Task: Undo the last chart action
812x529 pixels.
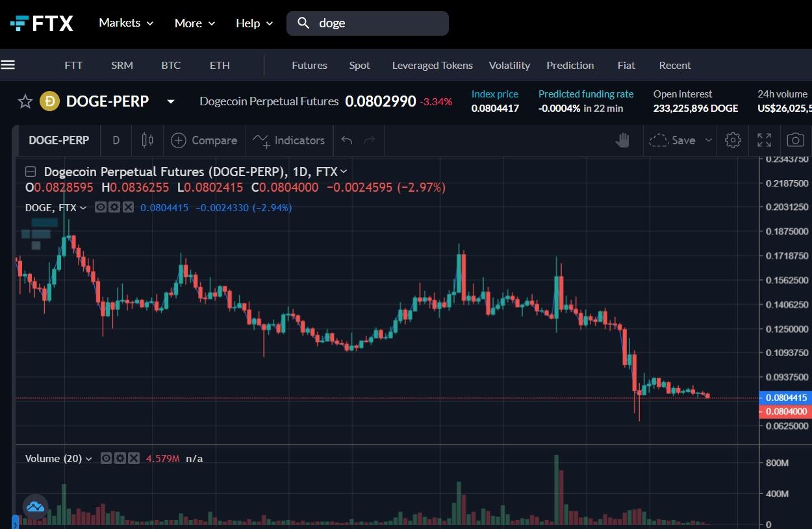Action: 347,140
